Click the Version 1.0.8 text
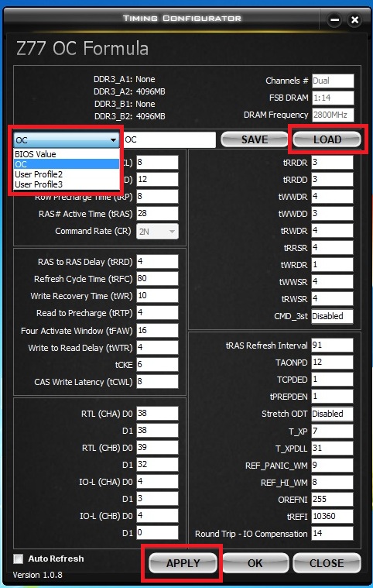The image size is (373, 588). [37, 575]
